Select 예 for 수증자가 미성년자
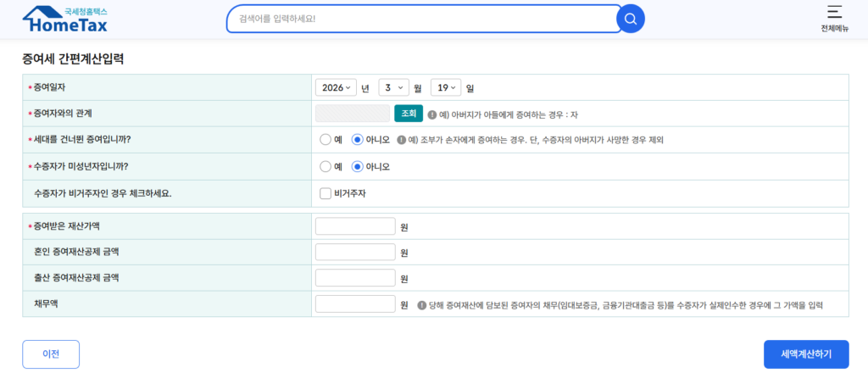The height and width of the screenshot is (384, 868). point(325,167)
